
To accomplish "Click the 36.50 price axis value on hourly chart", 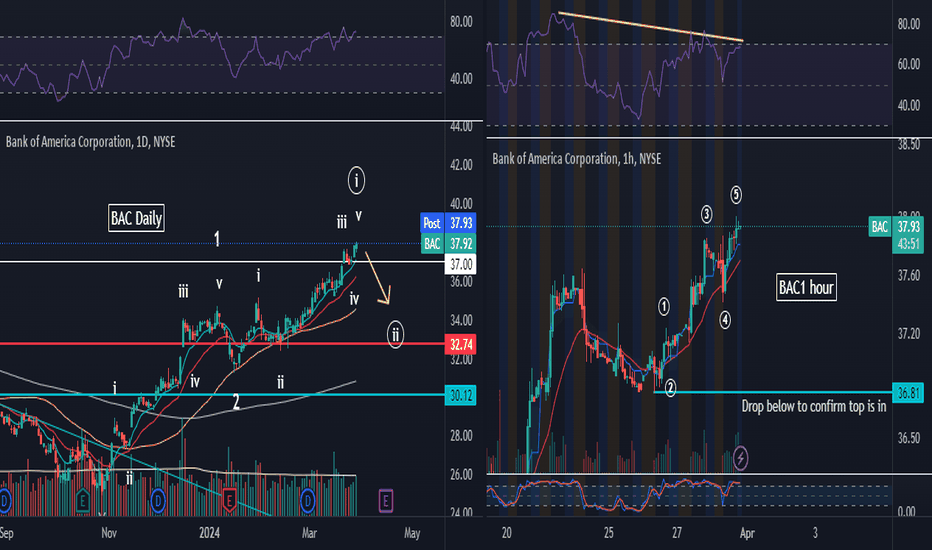I will click(x=909, y=438).
